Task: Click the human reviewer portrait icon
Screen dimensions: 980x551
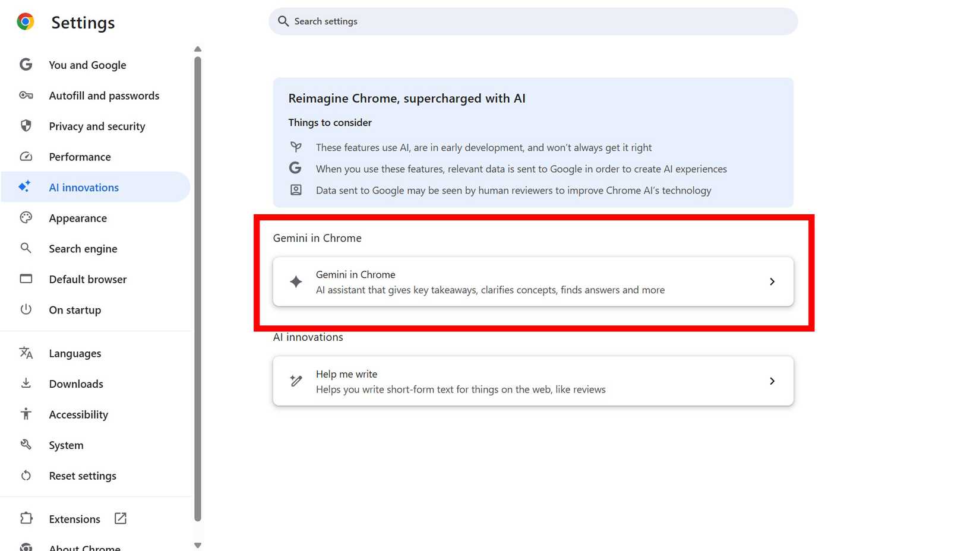Action: [x=296, y=190]
